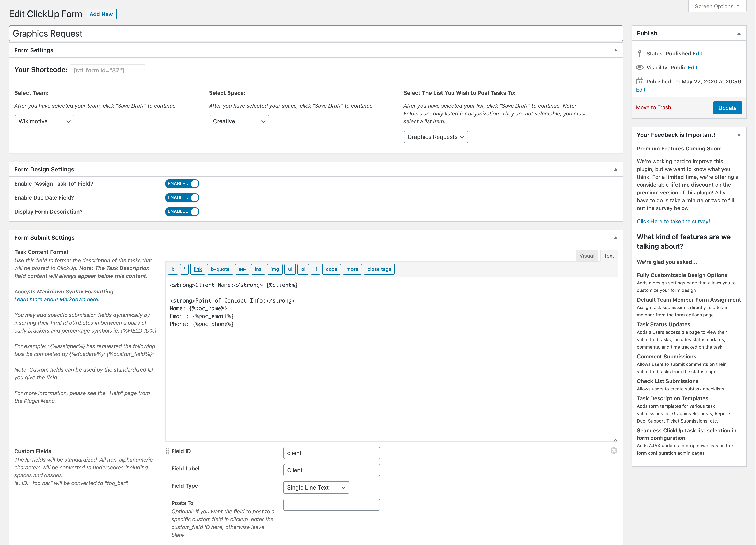Edit the Published status

point(697,53)
